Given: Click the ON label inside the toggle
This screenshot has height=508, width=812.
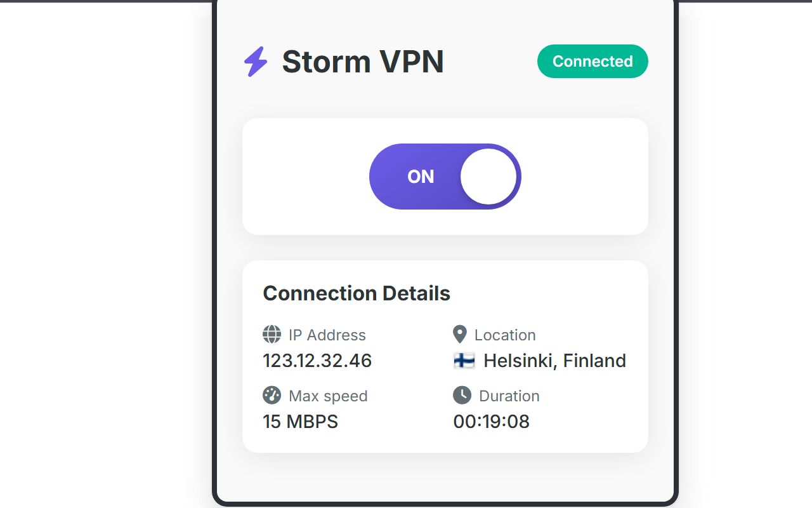Looking at the screenshot, I should pyautogui.click(x=420, y=177).
